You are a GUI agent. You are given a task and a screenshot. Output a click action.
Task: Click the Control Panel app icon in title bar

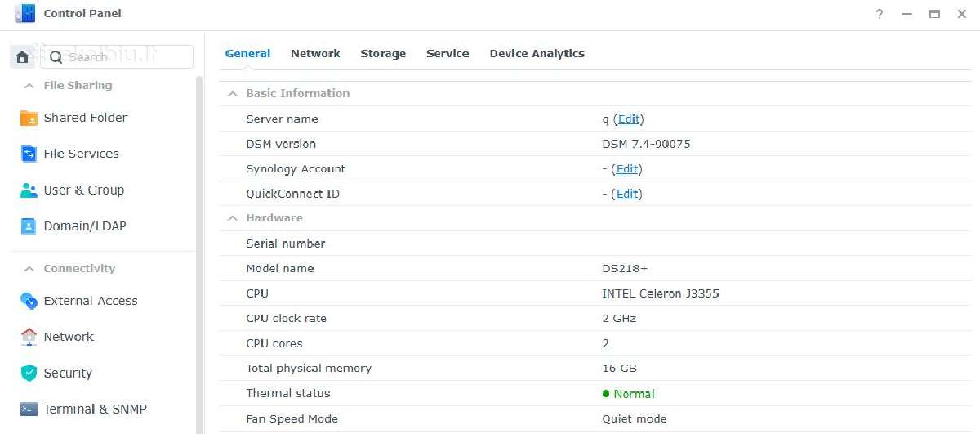[x=25, y=13]
